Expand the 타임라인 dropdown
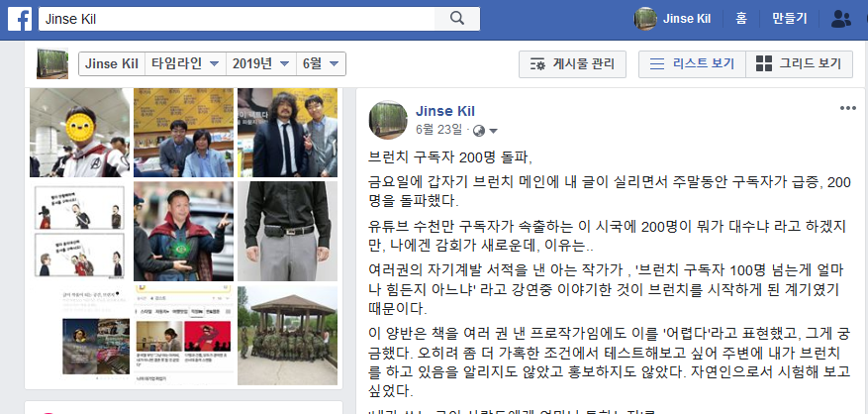Viewport: 868px width, 414px height. click(185, 63)
